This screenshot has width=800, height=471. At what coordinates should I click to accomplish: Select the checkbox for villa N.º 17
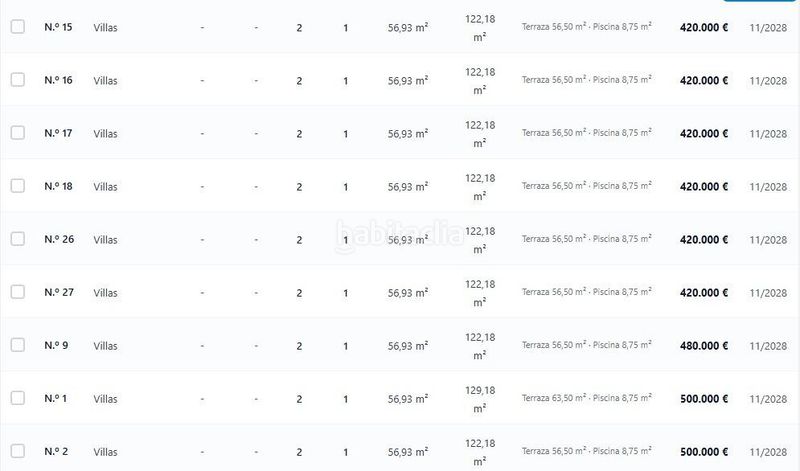[x=18, y=133]
